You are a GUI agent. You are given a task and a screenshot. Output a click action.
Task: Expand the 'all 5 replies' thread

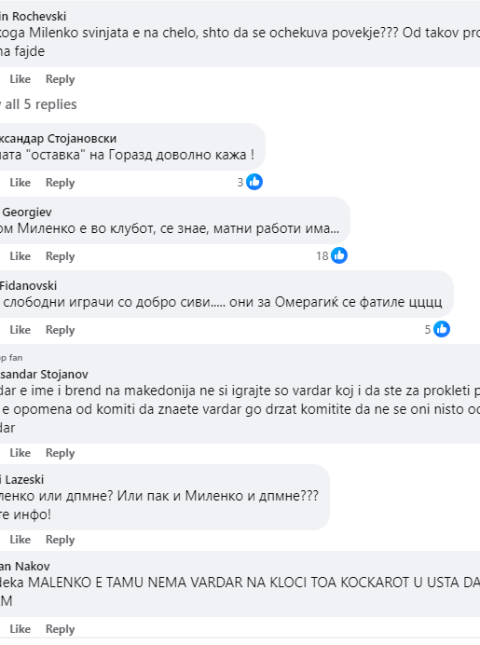38,104
